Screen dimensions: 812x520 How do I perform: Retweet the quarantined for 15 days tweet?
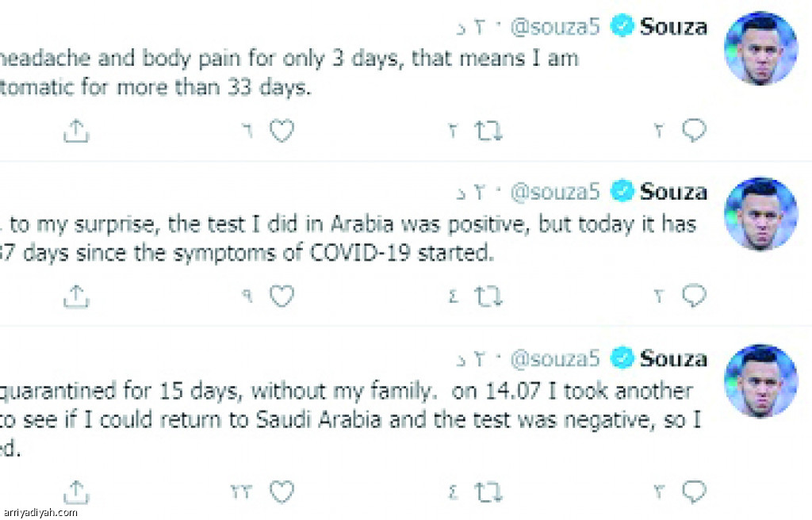488,492
